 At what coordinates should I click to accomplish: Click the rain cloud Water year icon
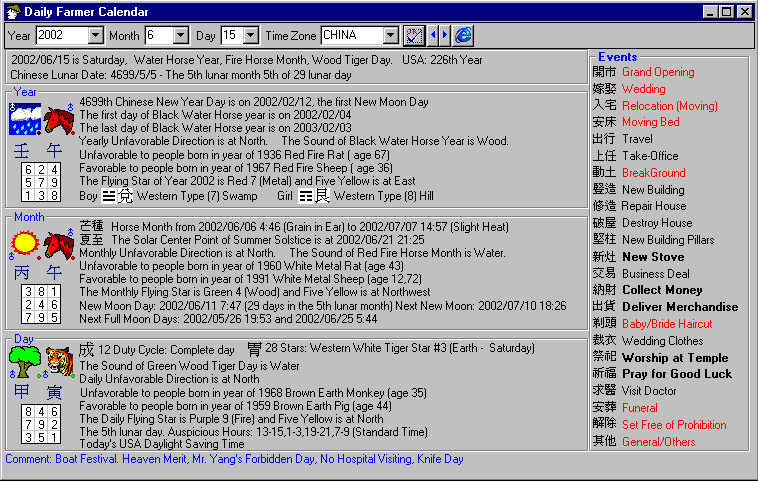[25, 119]
